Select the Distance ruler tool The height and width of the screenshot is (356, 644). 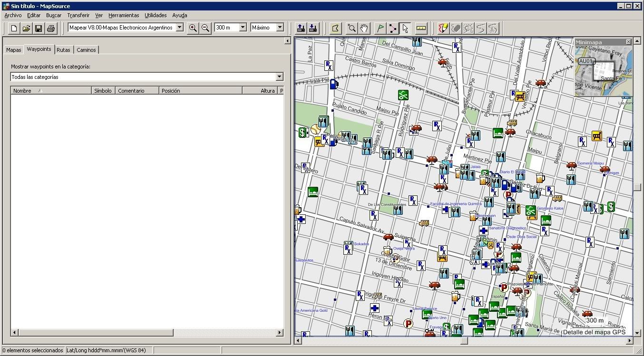point(421,28)
